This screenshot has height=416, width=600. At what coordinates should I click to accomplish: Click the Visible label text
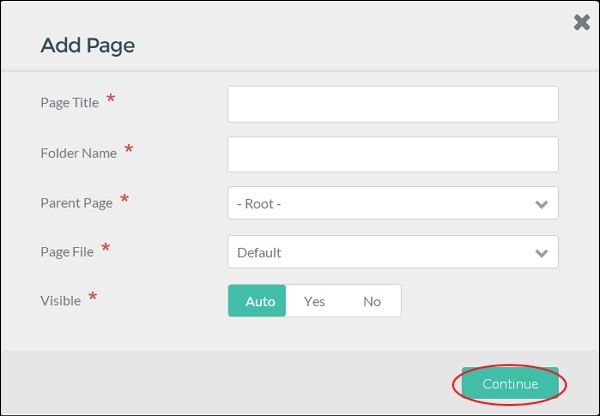click(61, 301)
